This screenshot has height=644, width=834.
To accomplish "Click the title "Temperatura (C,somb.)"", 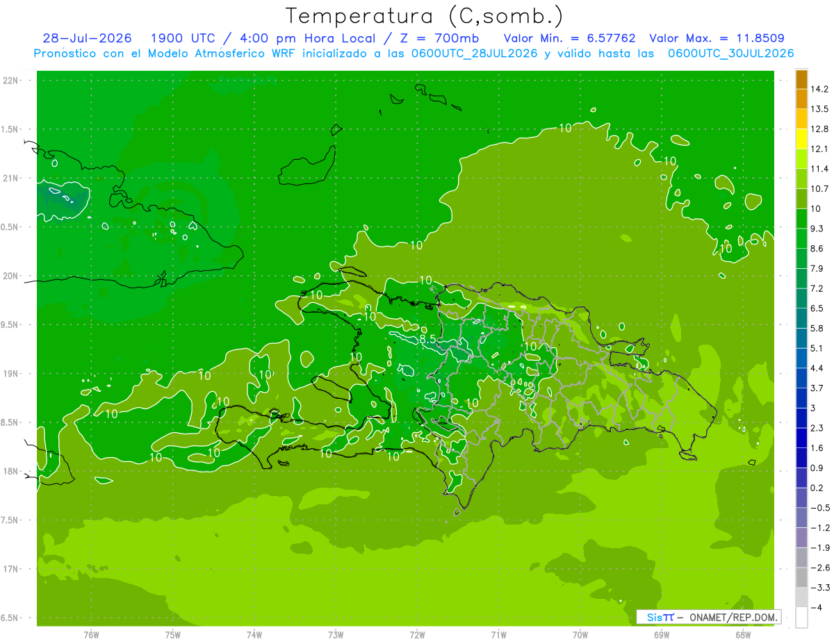I will tap(424, 15).
